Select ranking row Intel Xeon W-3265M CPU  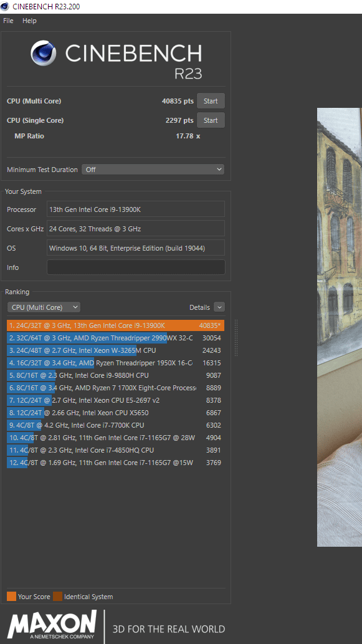click(116, 350)
